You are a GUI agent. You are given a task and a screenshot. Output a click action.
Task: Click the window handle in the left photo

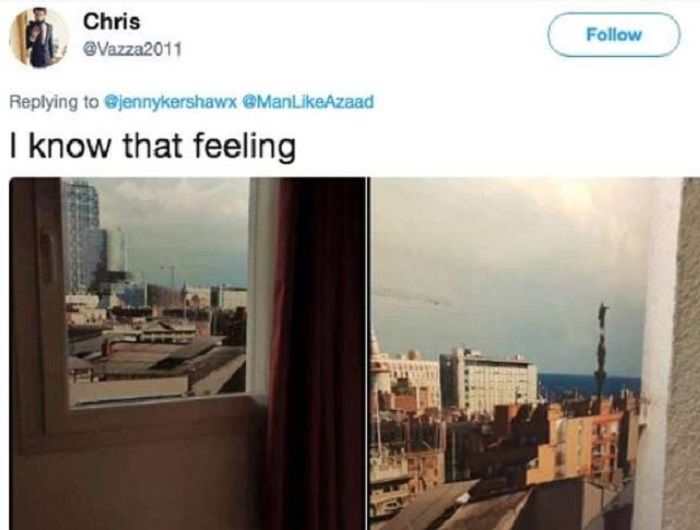[x=47, y=257]
